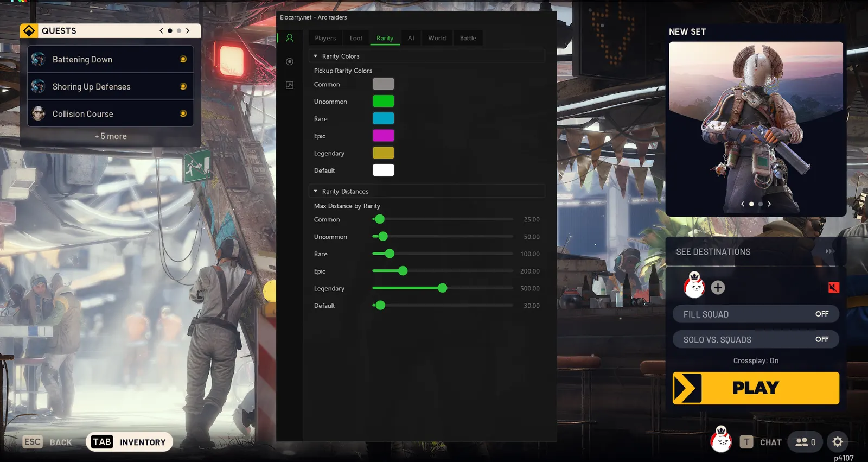The width and height of the screenshot is (868, 462).
Task: Pick the Epic rarity magenta swatch
Action: point(383,136)
